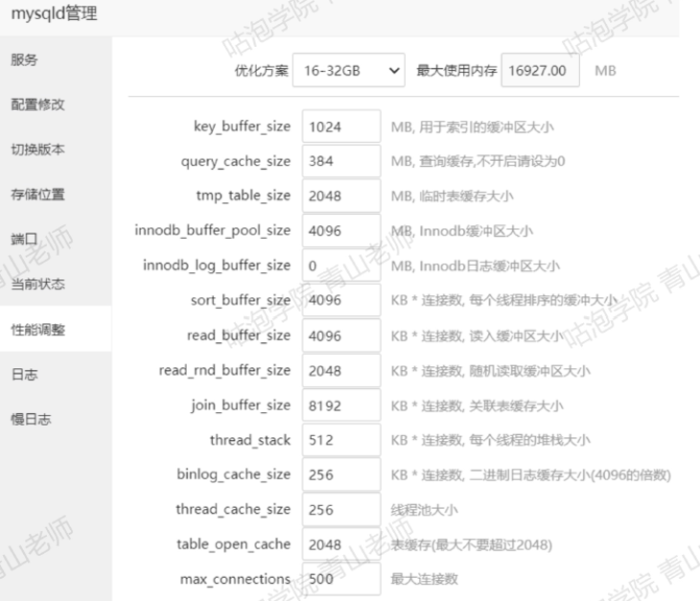Click the max_connections input field
Viewport: 700px width, 601px height.
point(340,579)
